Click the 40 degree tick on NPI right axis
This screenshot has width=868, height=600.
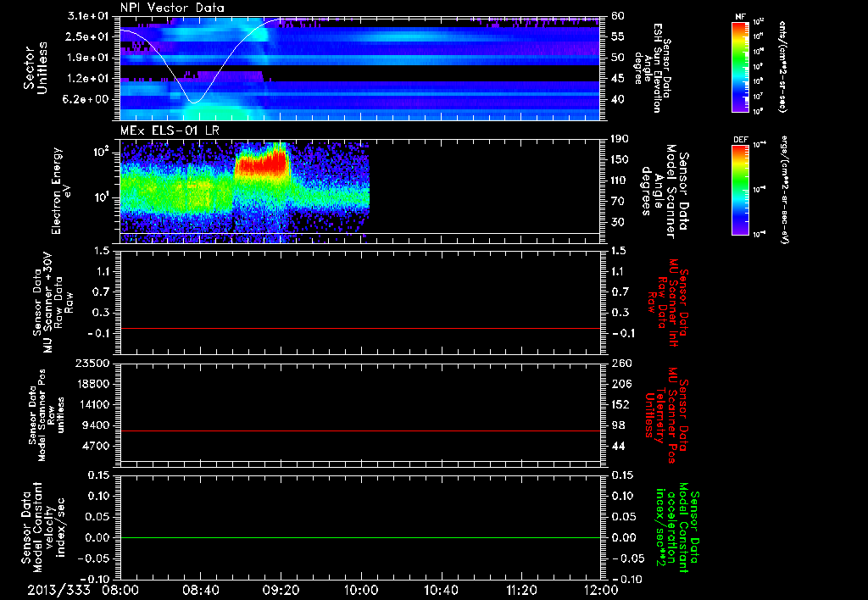[x=618, y=100]
